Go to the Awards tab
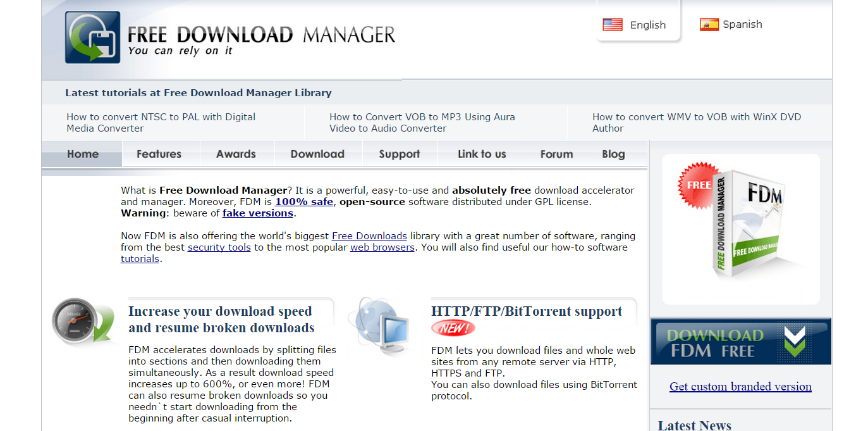This screenshot has width=868, height=431. [236, 154]
